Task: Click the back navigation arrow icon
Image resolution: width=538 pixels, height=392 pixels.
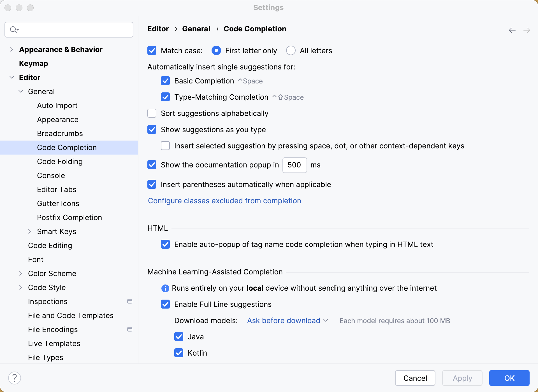Action: point(512,30)
